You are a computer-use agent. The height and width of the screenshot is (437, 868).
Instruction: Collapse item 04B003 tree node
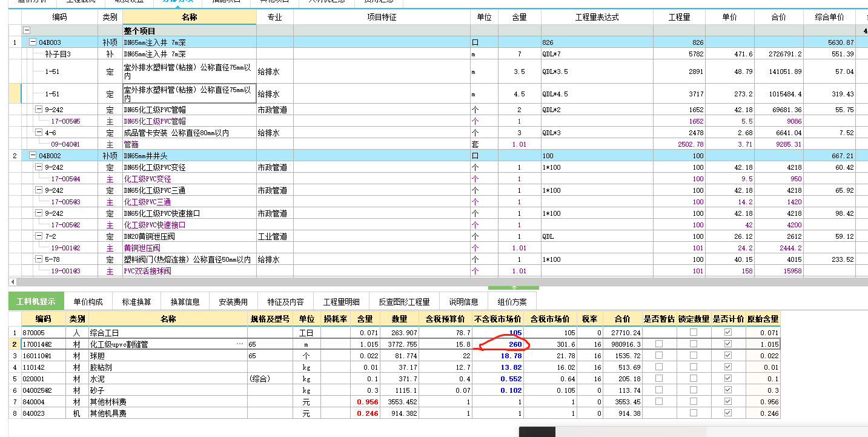(x=33, y=42)
